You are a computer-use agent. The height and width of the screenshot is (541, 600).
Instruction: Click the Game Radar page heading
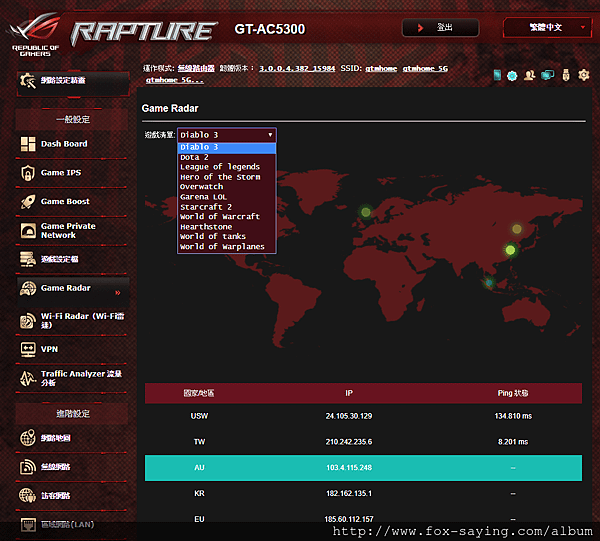point(170,108)
